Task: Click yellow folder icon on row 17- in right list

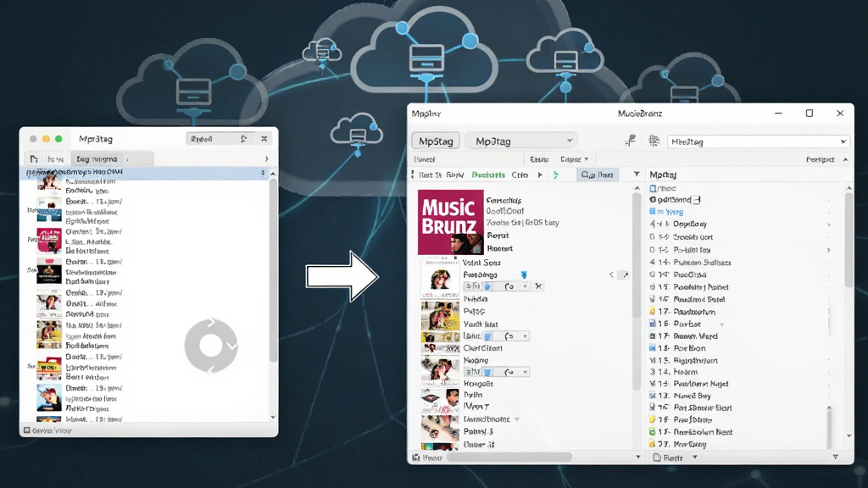Action: 652,312
